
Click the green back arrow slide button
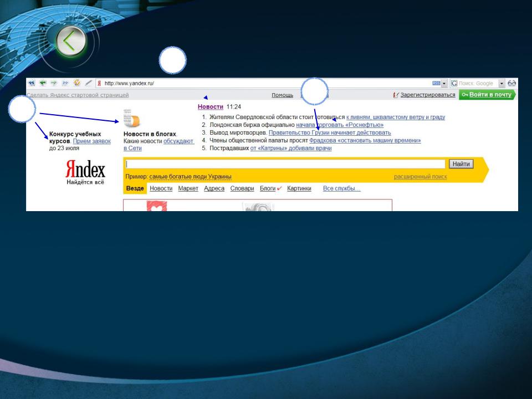pos(71,41)
